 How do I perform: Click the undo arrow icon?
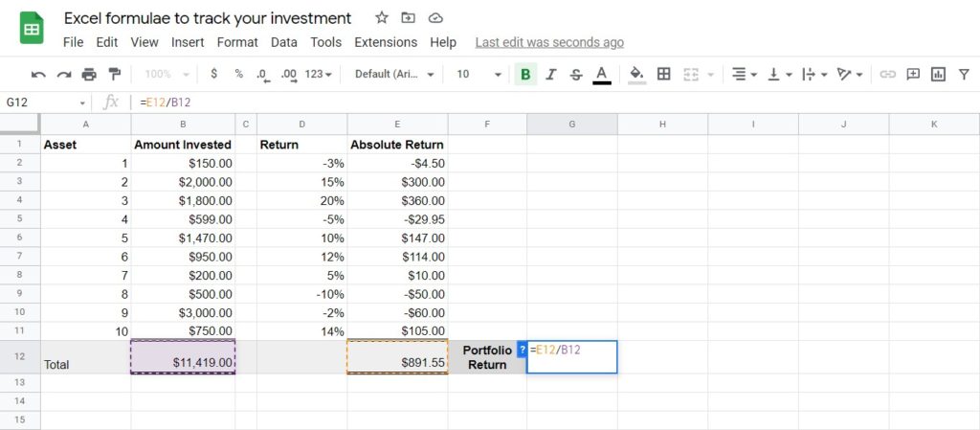pyautogui.click(x=38, y=75)
